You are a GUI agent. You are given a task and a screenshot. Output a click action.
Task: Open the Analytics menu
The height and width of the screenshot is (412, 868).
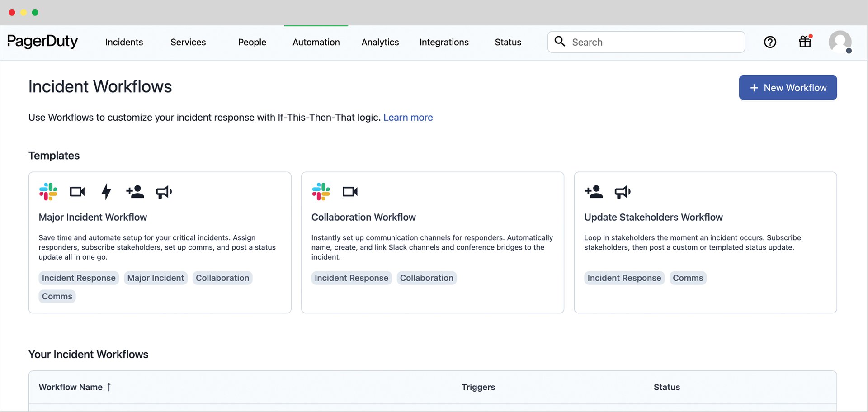[380, 42]
